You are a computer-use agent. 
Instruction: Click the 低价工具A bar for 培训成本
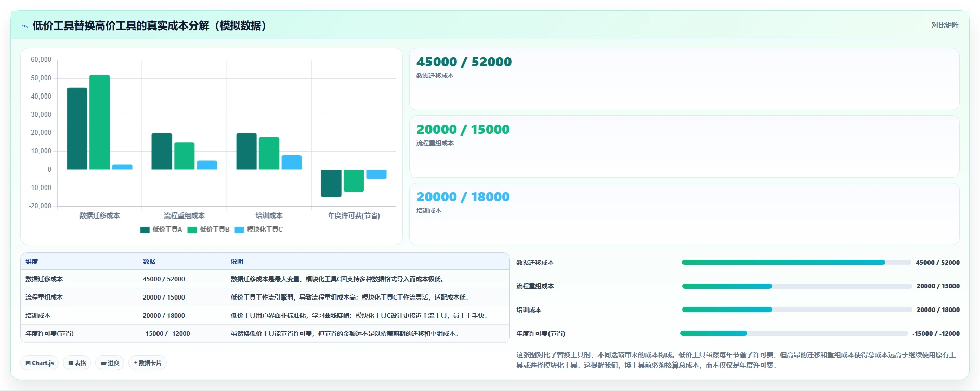(246, 152)
